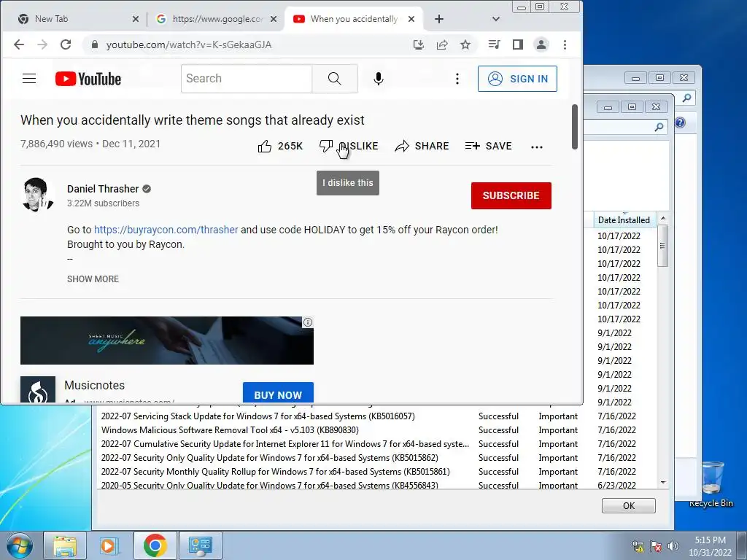Image resolution: width=747 pixels, height=560 pixels.
Task: Launch Windows Media Player from the taskbar
Action: click(x=108, y=545)
